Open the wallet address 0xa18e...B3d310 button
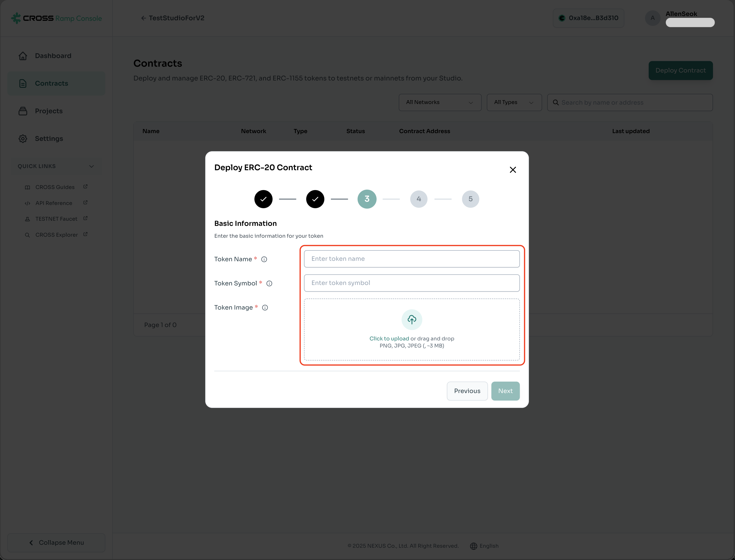This screenshot has width=735, height=560. pyautogui.click(x=588, y=18)
